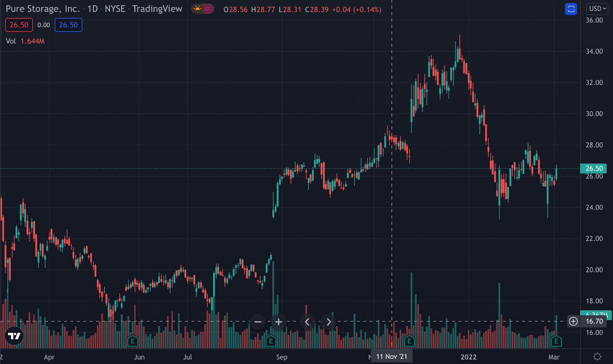The width and height of the screenshot is (613, 364).
Task: Click the TradingView text in the chart title
Action: click(157, 9)
